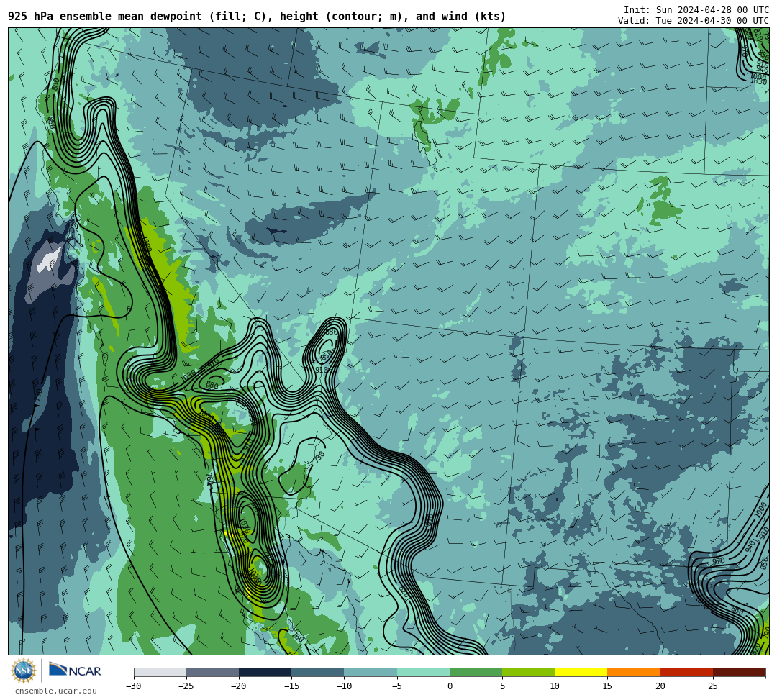Click the -10 to -5 teal colorbar segment
This screenshot has width=777, height=700.
pyautogui.click(x=371, y=672)
